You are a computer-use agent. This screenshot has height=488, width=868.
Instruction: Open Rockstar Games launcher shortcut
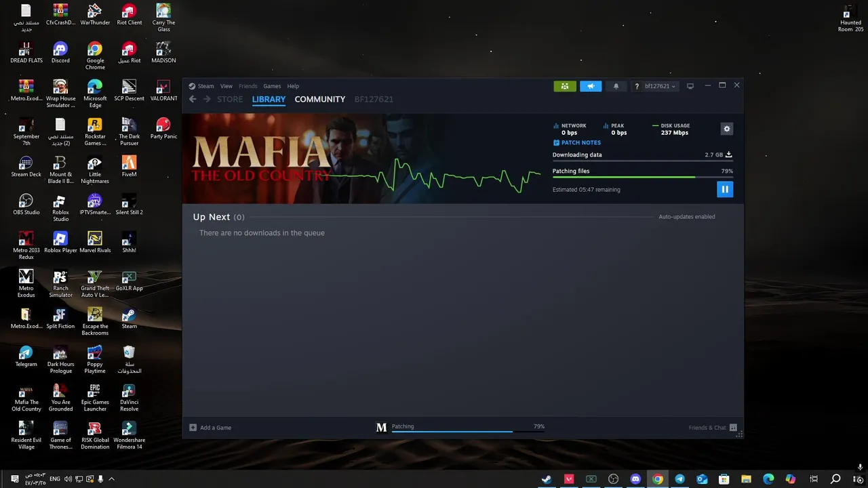point(95,131)
